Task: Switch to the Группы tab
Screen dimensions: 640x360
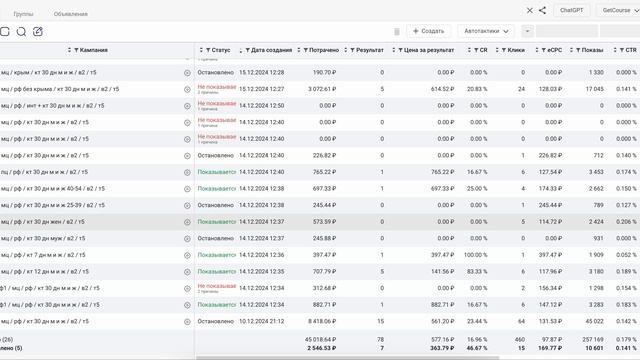Action: [x=23, y=14]
